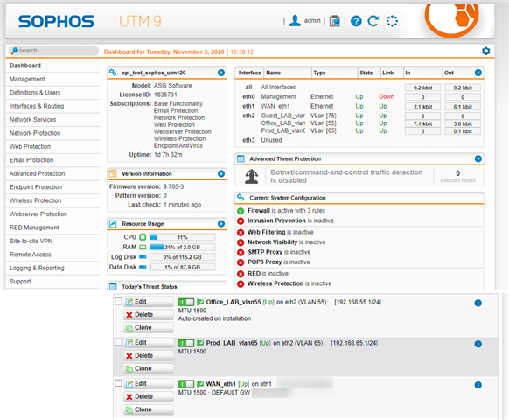Click the Current System Configuration gears icon
The height and width of the screenshot is (420, 509).
(241, 197)
